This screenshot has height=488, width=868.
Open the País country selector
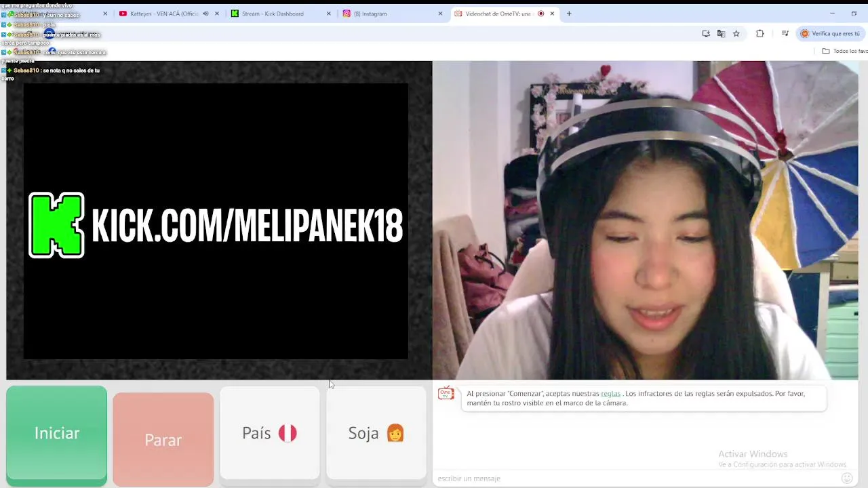click(x=269, y=433)
